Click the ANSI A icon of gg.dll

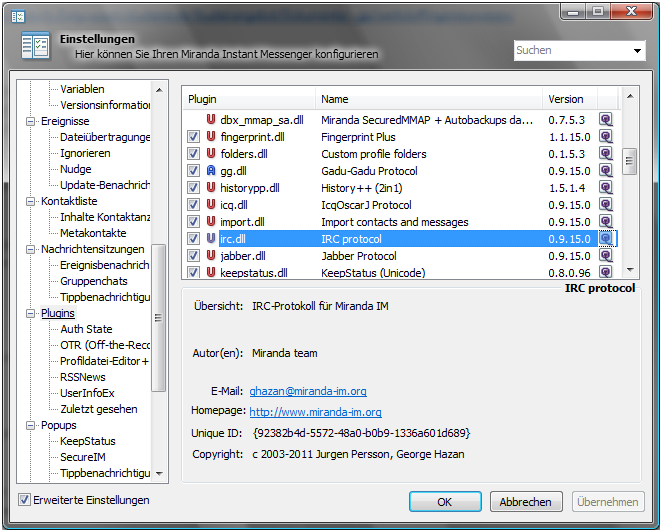[211, 171]
